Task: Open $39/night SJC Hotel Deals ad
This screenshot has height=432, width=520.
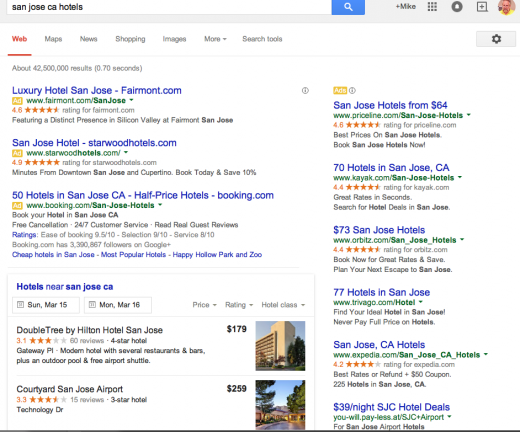Action: (392, 407)
